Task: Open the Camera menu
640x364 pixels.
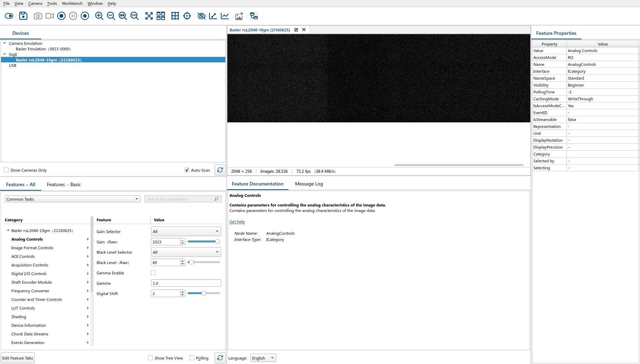Action: tap(35, 3)
